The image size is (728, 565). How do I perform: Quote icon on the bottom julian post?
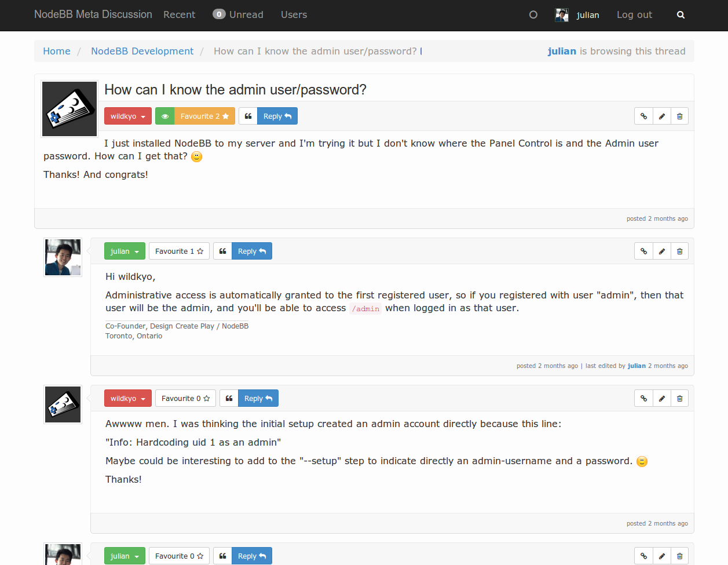pyautogui.click(x=222, y=556)
